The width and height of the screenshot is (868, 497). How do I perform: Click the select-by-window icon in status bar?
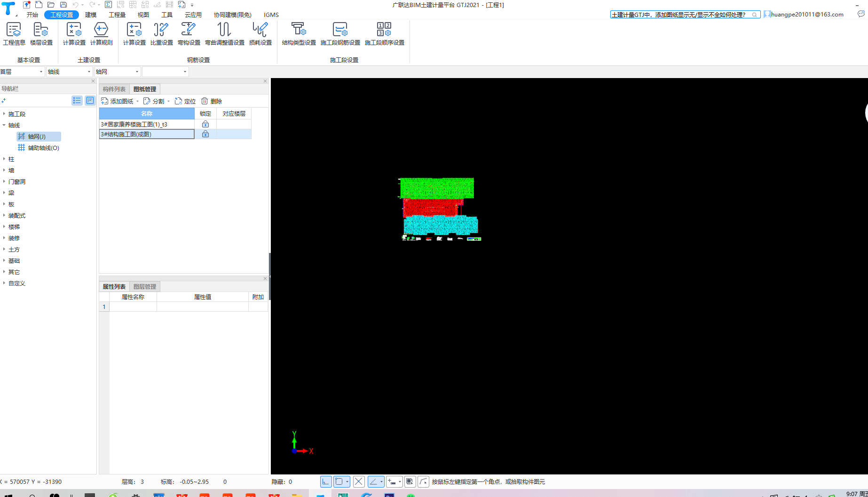(410, 481)
